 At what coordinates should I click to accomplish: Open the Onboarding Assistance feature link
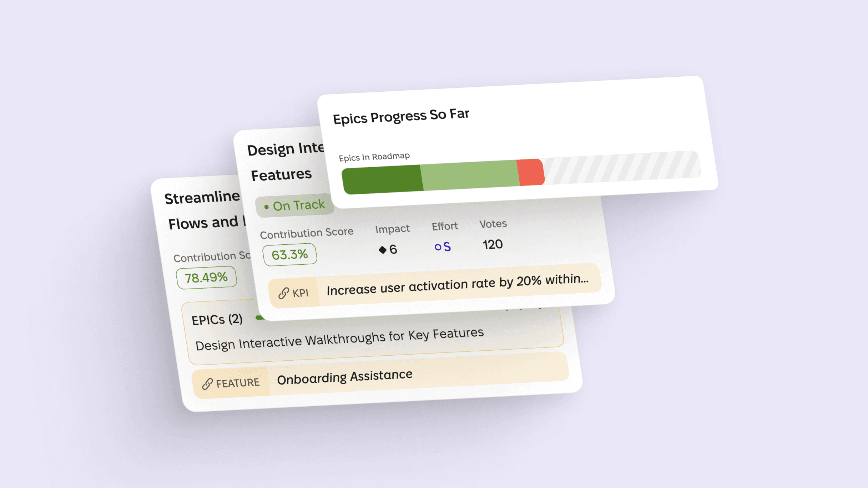click(344, 377)
